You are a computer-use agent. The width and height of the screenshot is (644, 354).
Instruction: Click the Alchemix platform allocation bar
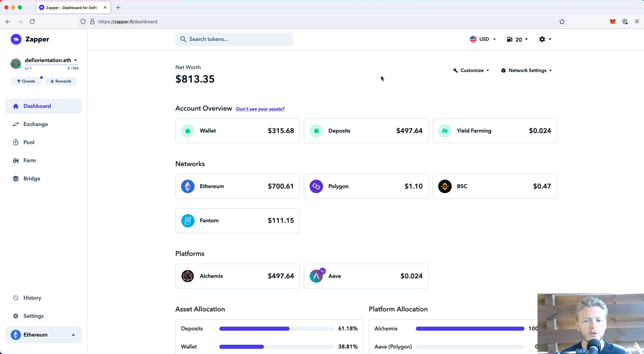pos(470,328)
